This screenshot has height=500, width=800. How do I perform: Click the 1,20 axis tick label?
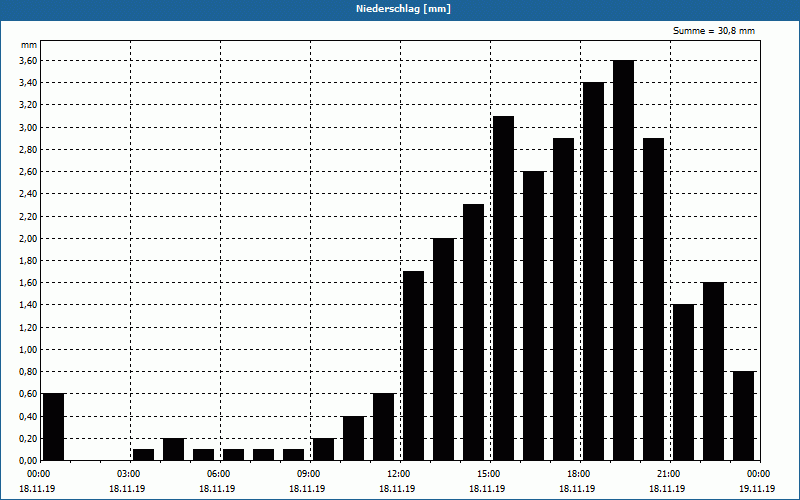click(29, 328)
